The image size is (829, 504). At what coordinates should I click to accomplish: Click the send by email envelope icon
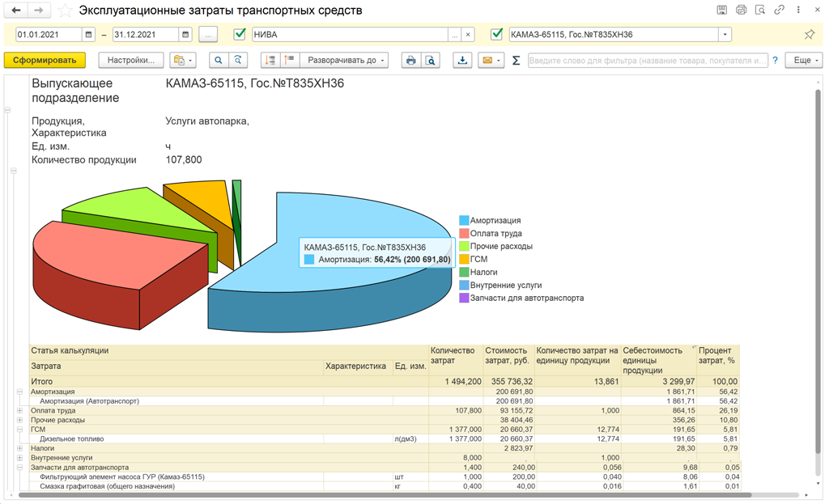(x=487, y=61)
